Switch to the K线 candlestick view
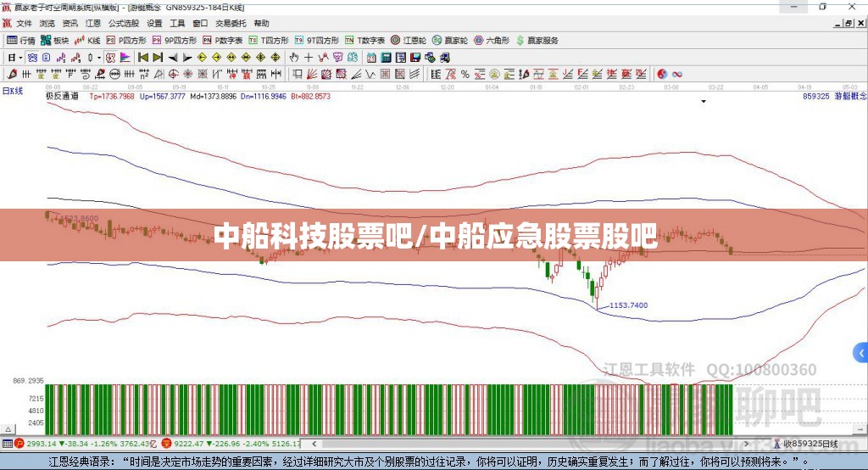 (87, 41)
